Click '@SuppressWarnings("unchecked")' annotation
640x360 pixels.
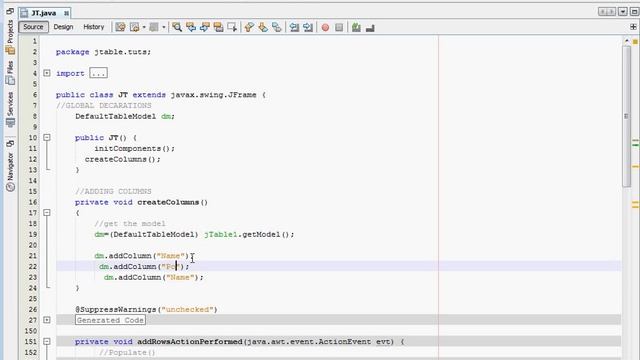146,309
